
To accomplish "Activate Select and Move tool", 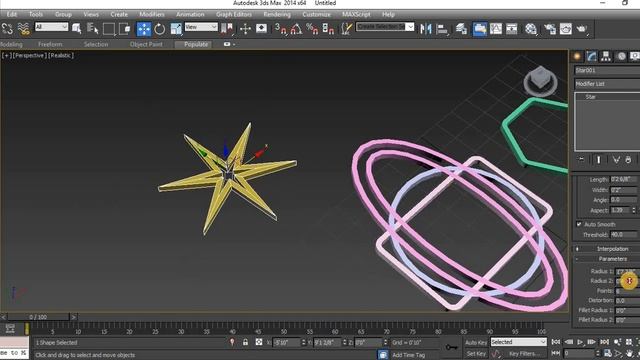I will coord(144,29).
